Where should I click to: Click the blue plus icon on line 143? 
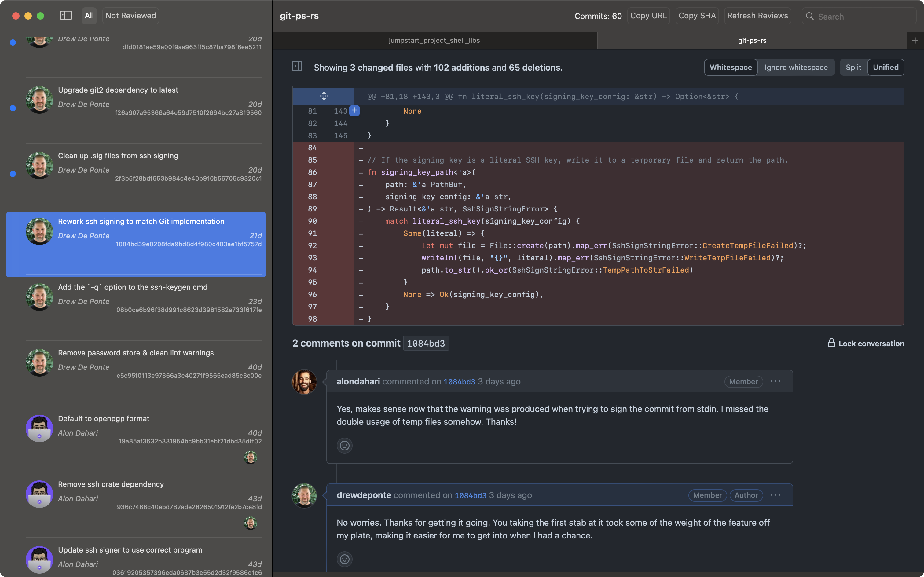coord(354,111)
